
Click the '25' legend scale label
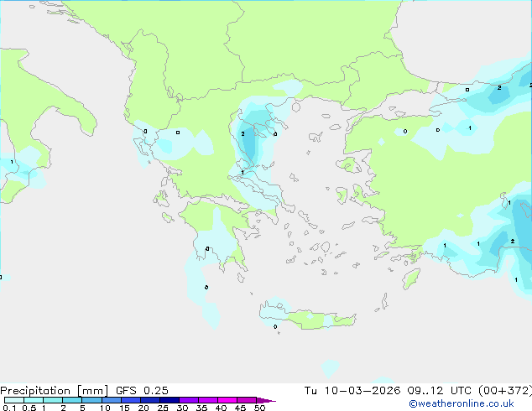pyautogui.click(x=163, y=408)
